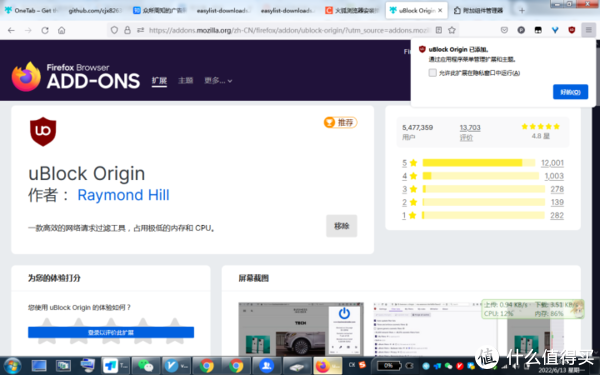Open the browser home page icon
This screenshot has height=375, width=600.
62,30
